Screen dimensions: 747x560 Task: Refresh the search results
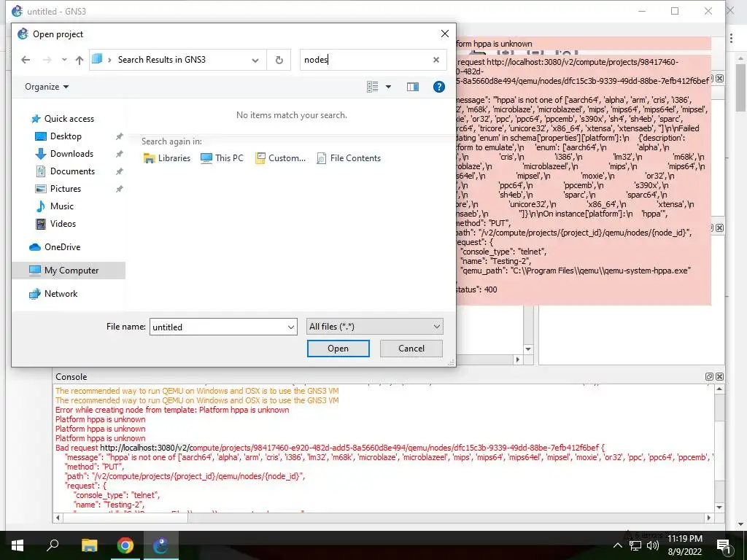point(279,60)
